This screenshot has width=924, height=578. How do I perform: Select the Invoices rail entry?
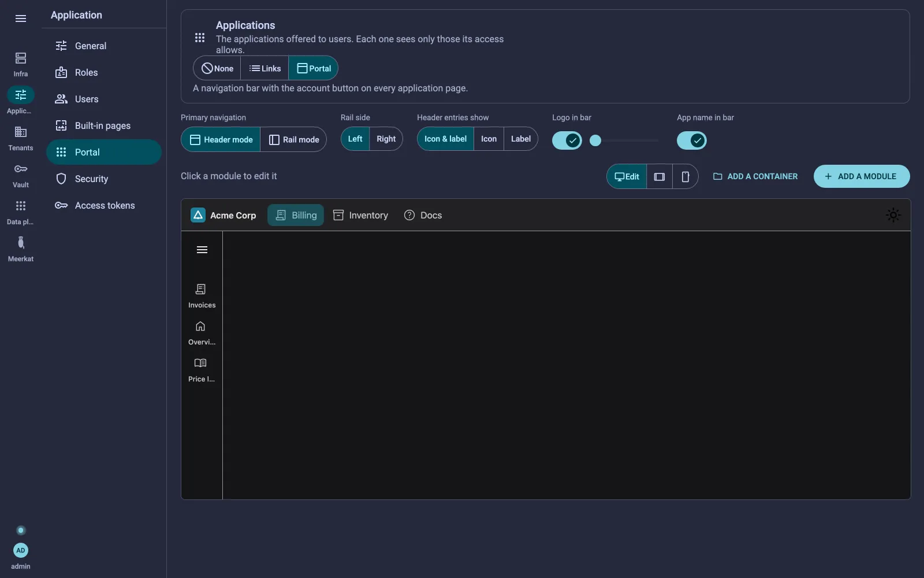202,295
